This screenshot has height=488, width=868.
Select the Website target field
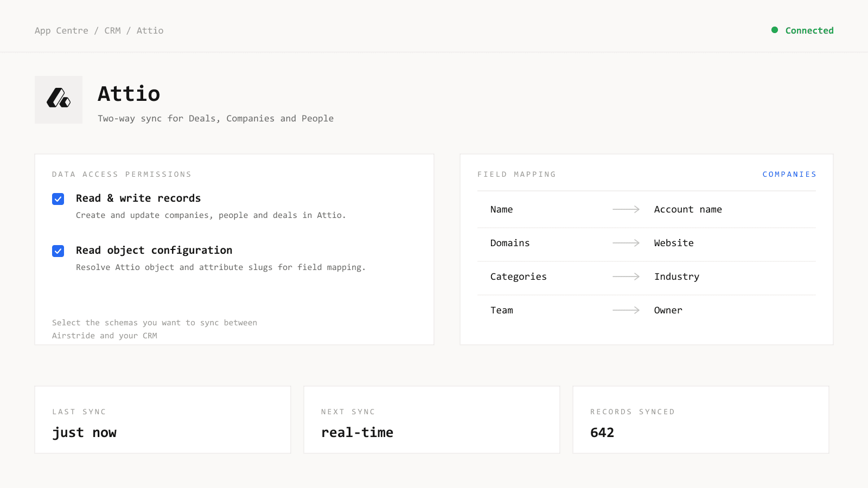pos(674,243)
